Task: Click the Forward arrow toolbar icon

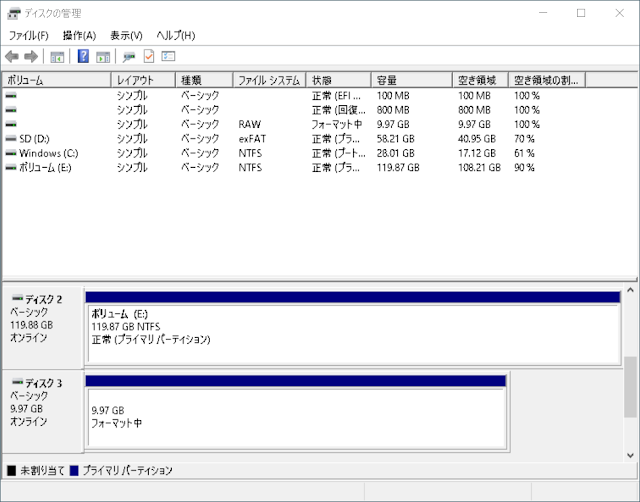Action: tap(31, 56)
